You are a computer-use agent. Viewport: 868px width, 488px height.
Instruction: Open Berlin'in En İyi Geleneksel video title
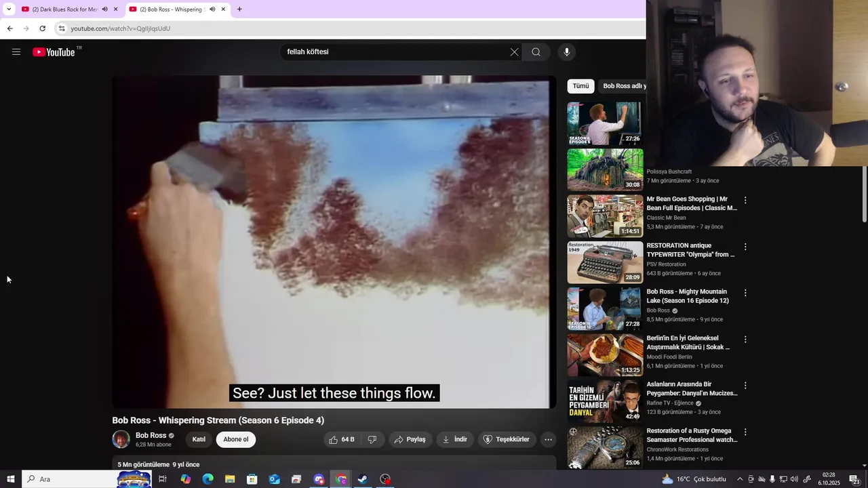tap(689, 342)
